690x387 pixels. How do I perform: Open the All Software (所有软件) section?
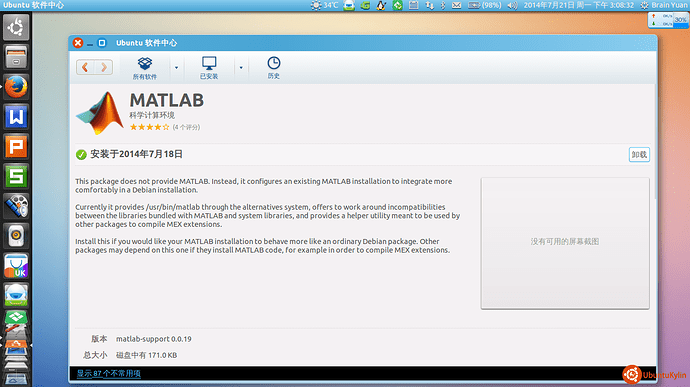pyautogui.click(x=145, y=68)
